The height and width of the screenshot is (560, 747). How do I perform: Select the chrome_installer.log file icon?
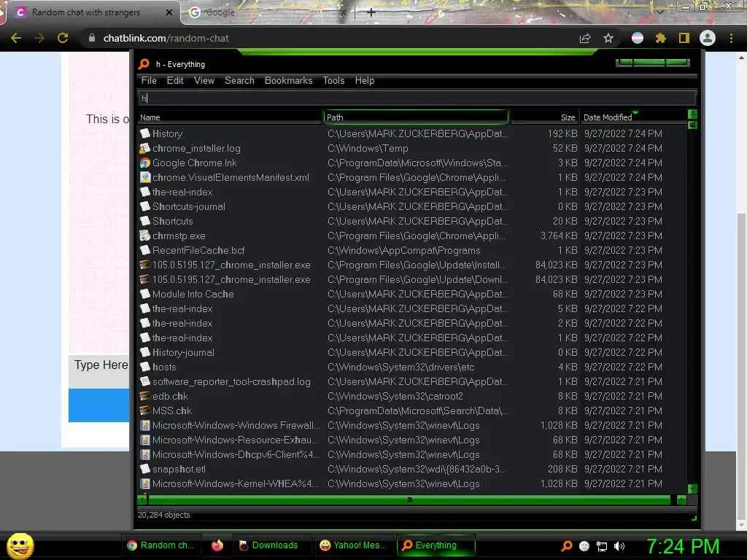click(145, 149)
